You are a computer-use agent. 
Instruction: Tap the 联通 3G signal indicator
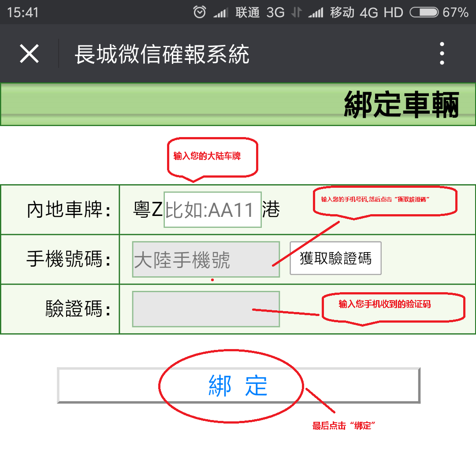tap(249, 12)
